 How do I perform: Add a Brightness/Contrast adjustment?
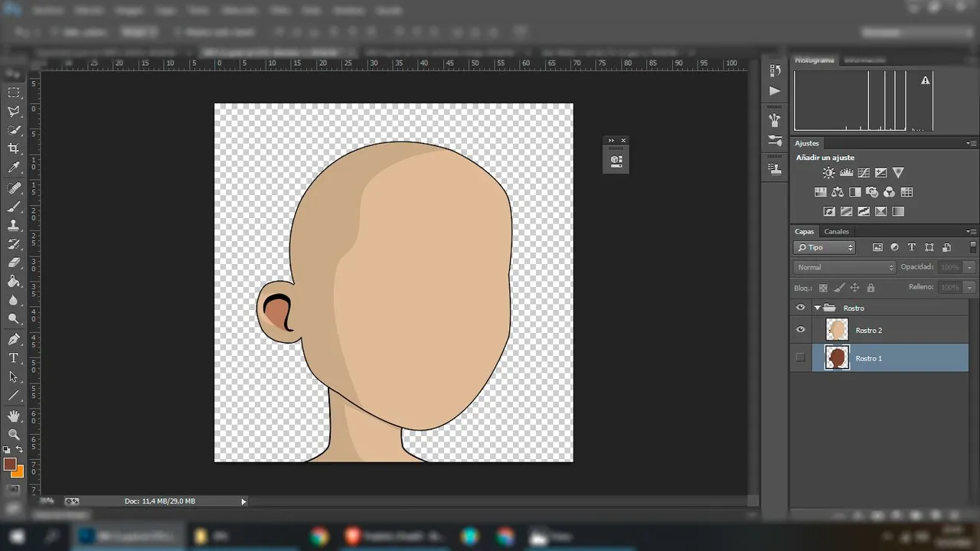coord(828,173)
